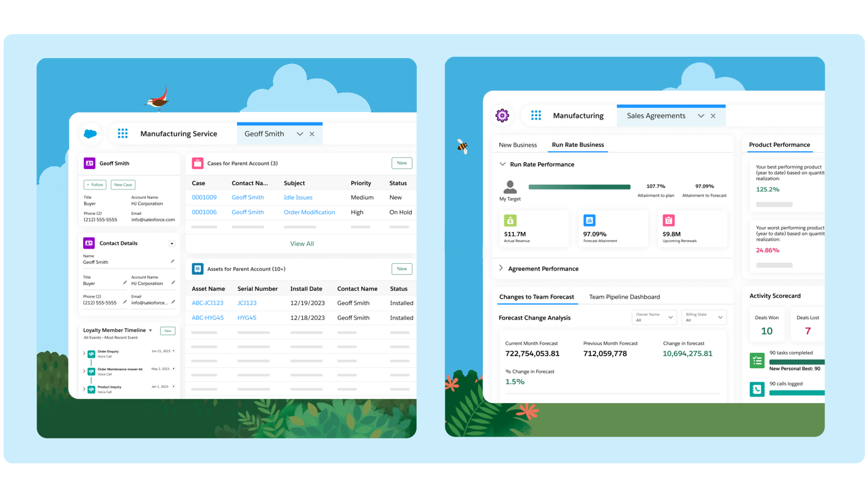Click the Cases for Parent Account briefcase icon
The width and height of the screenshot is (868, 501).
(x=197, y=163)
